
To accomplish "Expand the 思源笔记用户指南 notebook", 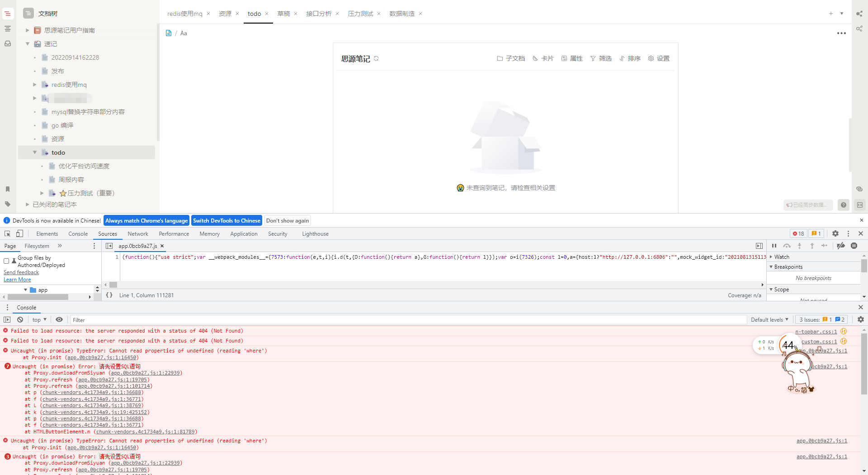I will coord(27,30).
